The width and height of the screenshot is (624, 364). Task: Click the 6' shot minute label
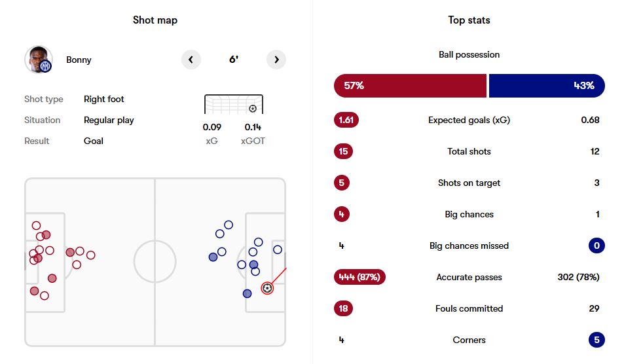[x=234, y=60]
